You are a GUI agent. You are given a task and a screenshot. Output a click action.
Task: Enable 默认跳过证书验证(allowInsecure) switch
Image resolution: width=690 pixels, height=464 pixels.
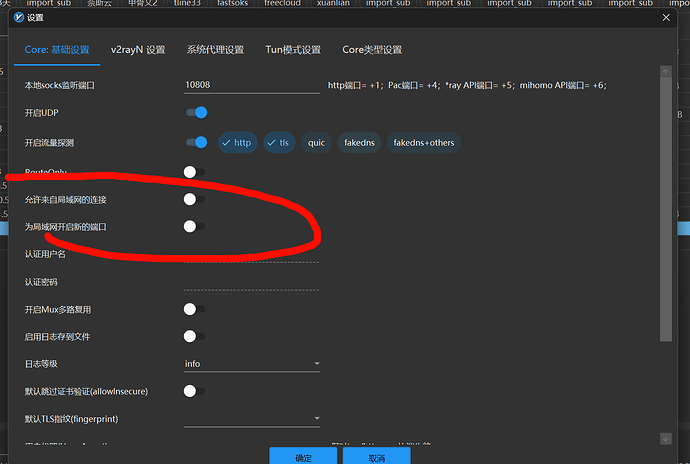194,391
